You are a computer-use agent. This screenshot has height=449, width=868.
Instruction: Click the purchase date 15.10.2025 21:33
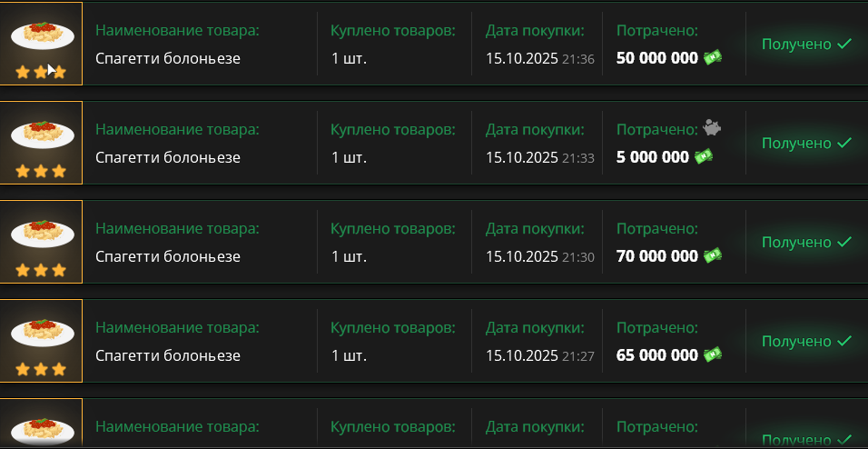pos(539,157)
